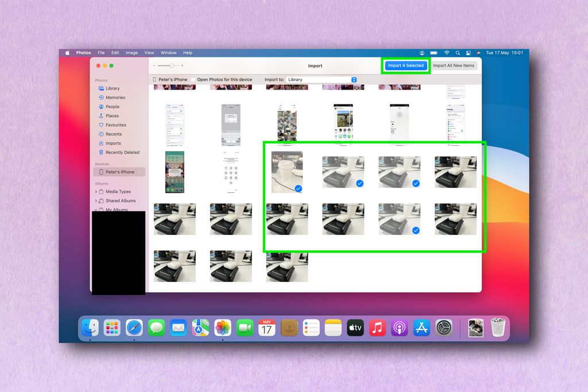Click Import All New Items
This screenshot has width=588, height=392.
tap(454, 65)
